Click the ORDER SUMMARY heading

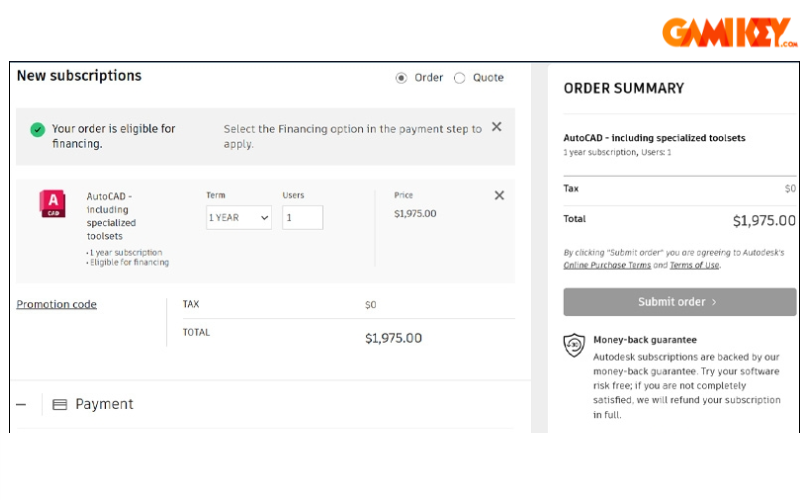623,88
